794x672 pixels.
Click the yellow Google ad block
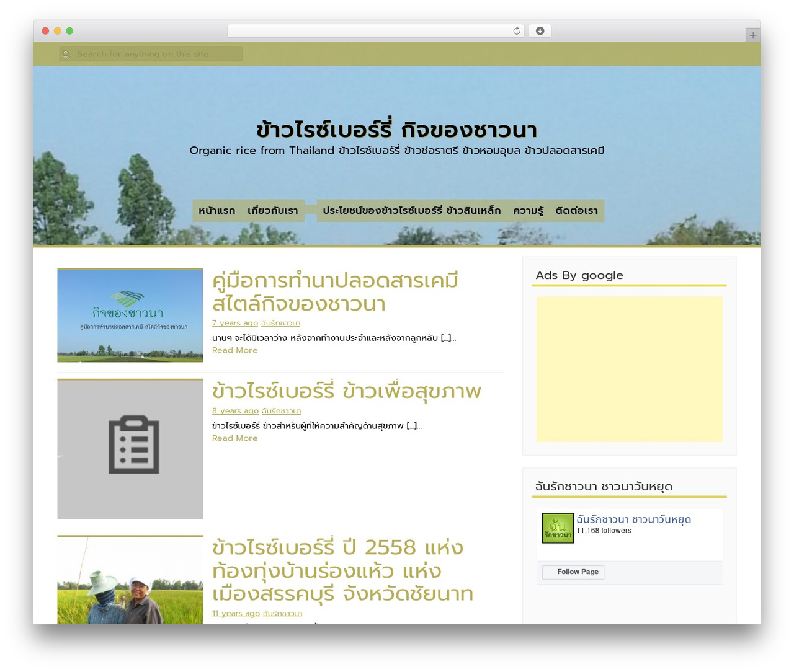point(629,369)
